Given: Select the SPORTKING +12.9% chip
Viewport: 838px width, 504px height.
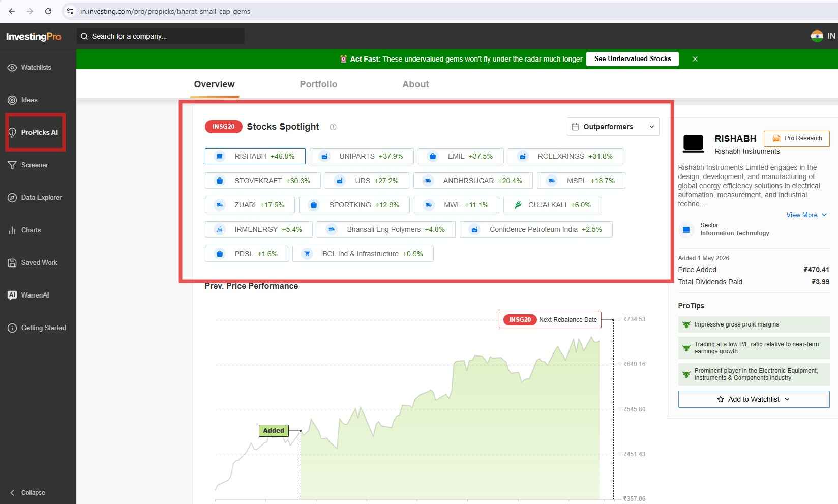Looking at the screenshot, I should pos(354,205).
